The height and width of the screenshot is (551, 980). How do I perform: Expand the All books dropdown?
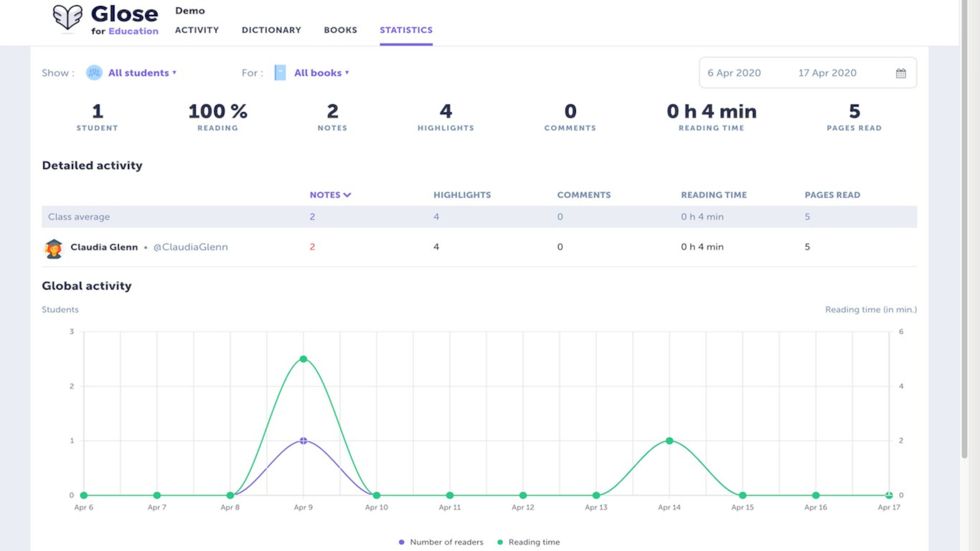[322, 73]
